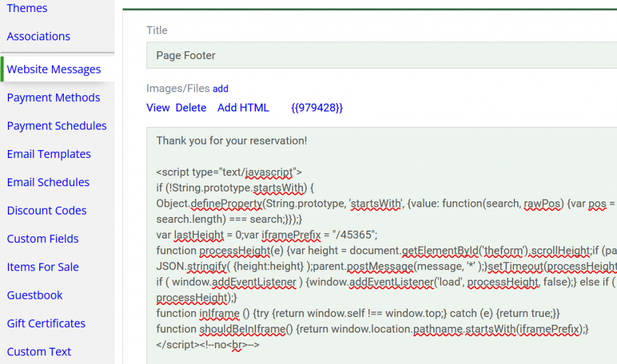Click the 'var lastHeight = 0' line
The image size is (617, 364).
267,235
